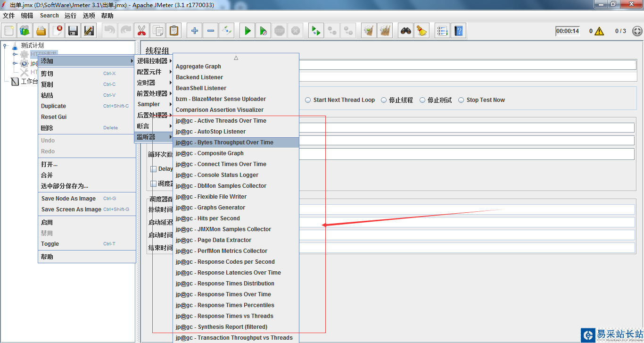Start the test with the green play icon
This screenshot has width=644, height=343.
247,31
